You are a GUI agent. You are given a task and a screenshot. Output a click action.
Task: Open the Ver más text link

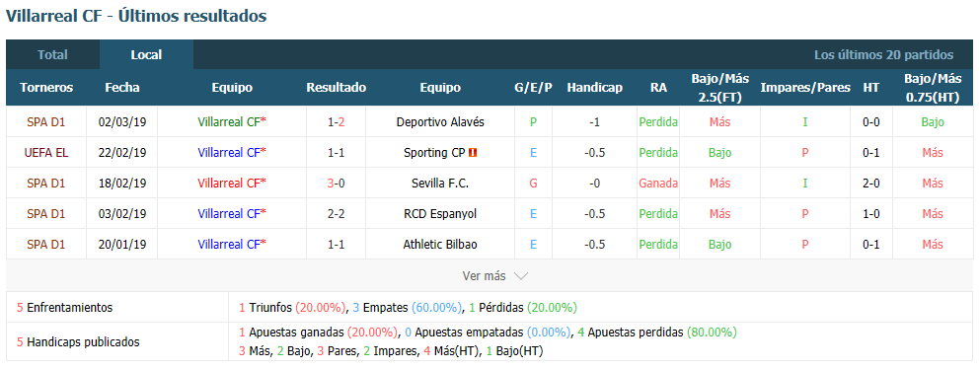pyautogui.click(x=485, y=275)
